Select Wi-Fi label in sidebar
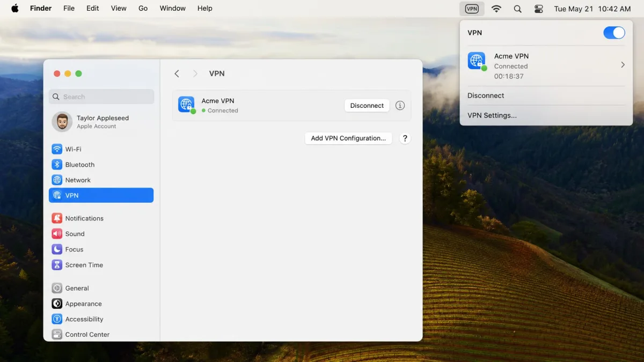The image size is (644, 362). [x=73, y=149]
